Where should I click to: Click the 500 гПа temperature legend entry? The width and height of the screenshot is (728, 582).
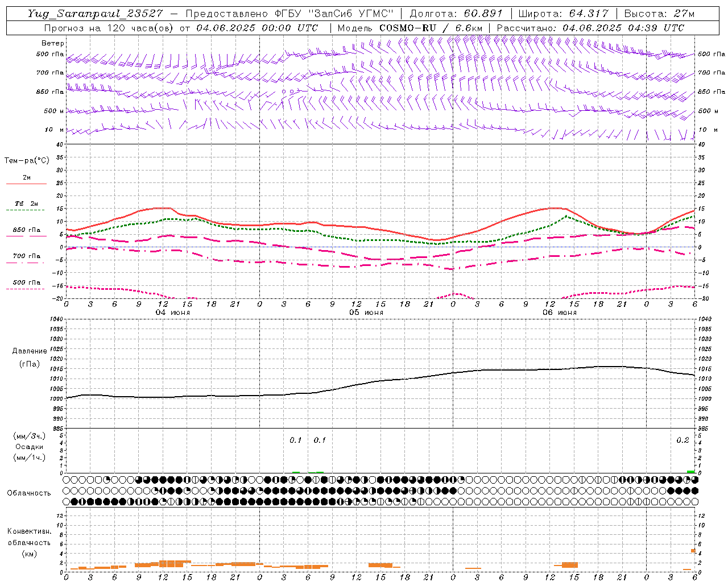(26, 282)
